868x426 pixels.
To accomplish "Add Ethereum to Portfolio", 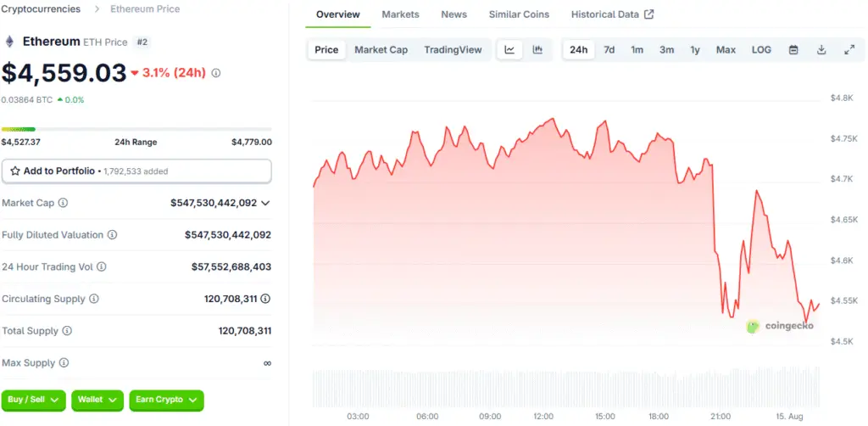I will 136,171.
